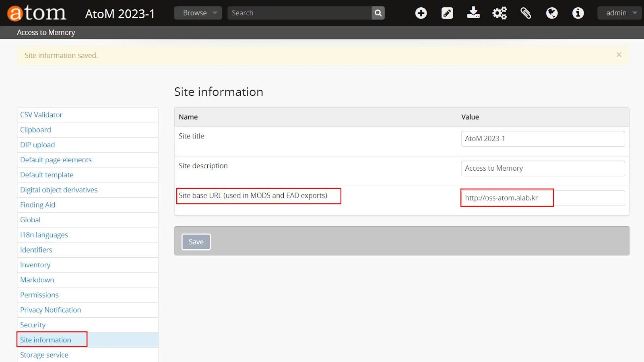
Task: Open the Add (plus) menu icon
Action: [421, 13]
